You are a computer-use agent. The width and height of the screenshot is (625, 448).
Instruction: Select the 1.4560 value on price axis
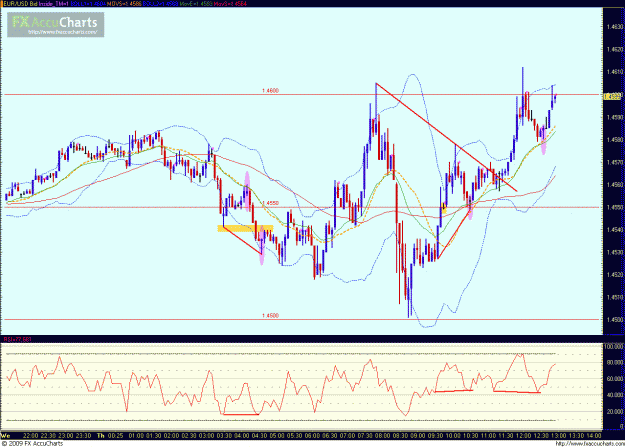[x=614, y=185]
